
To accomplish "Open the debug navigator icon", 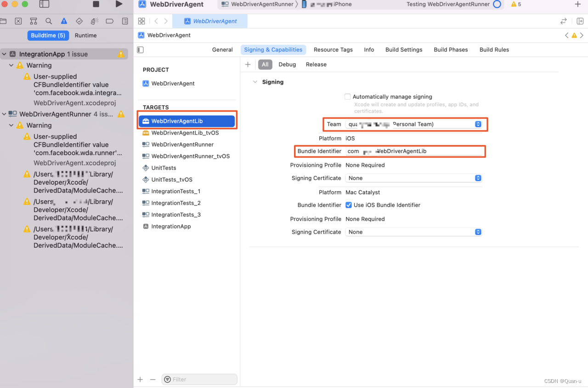I will click(x=94, y=21).
